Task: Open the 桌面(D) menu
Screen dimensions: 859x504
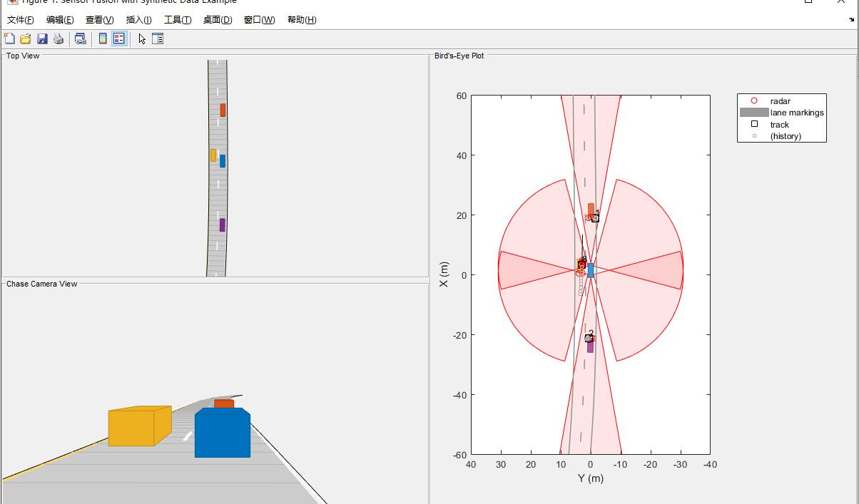Action: tap(218, 20)
